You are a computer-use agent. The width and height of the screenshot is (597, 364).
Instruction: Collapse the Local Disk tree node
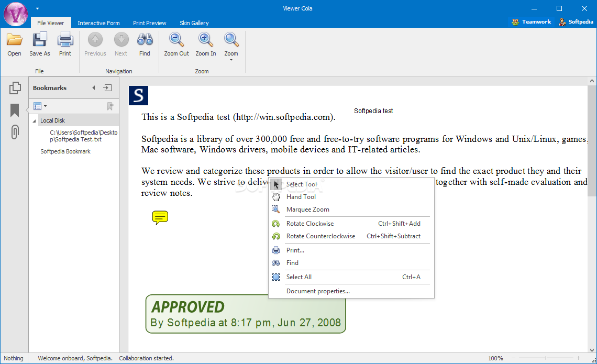click(x=34, y=120)
